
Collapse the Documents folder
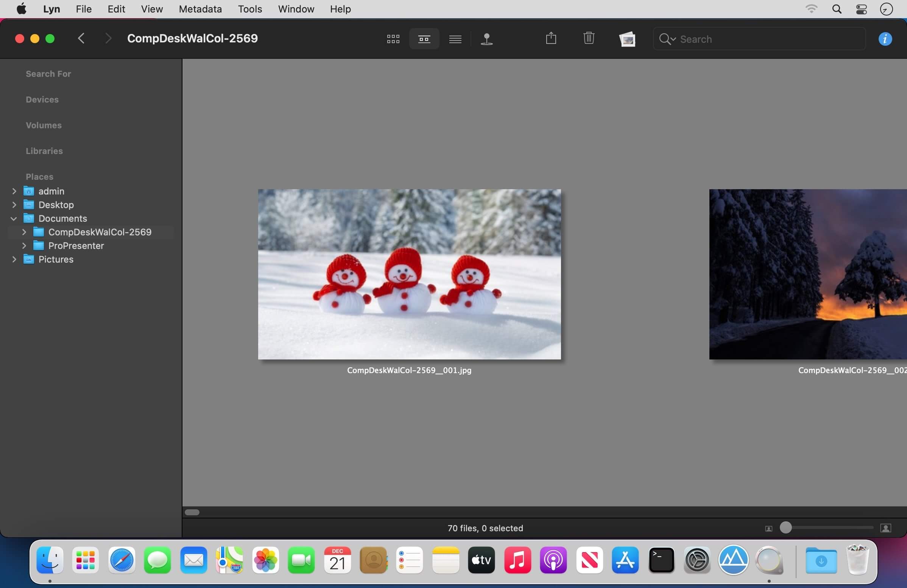(14, 219)
